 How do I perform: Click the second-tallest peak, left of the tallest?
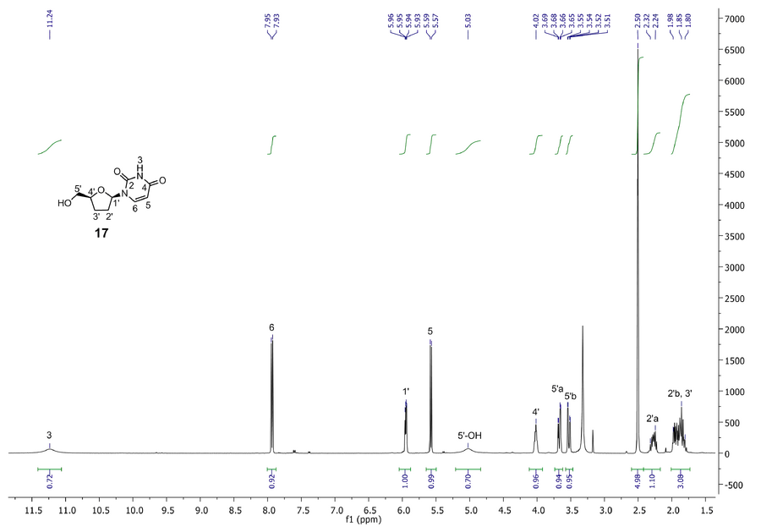pyautogui.click(x=583, y=381)
